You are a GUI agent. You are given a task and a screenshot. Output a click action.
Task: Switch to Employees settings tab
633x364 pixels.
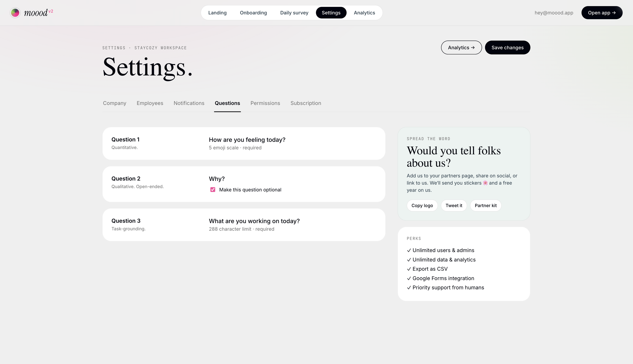click(x=150, y=103)
